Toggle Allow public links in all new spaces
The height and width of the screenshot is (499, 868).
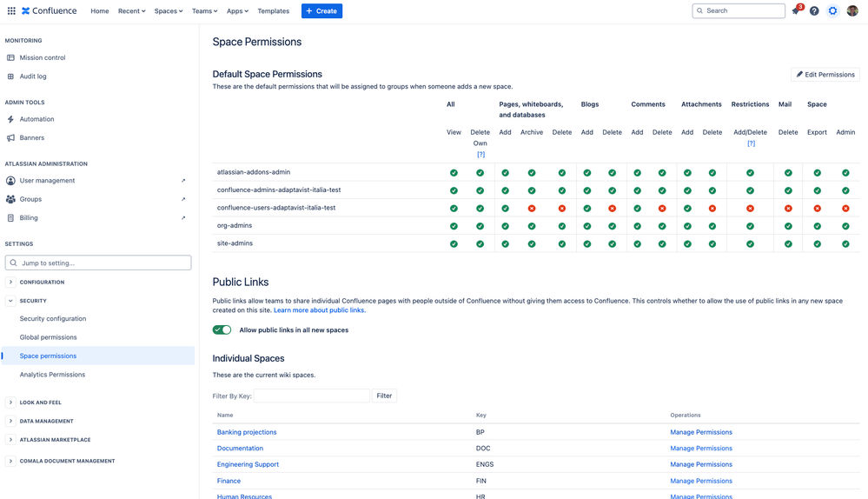[222, 330]
